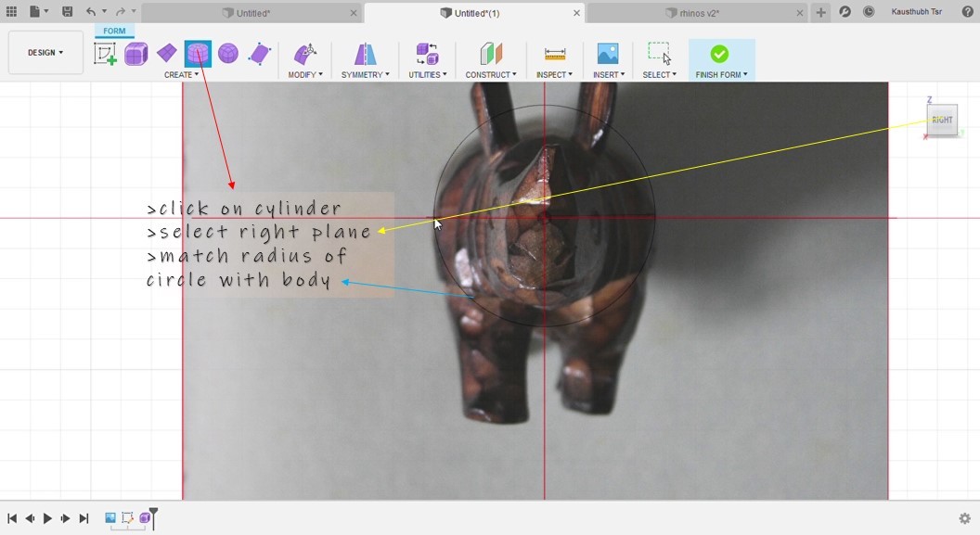Select the FORM ribbon tab
The height and width of the screenshot is (535, 980).
(114, 31)
